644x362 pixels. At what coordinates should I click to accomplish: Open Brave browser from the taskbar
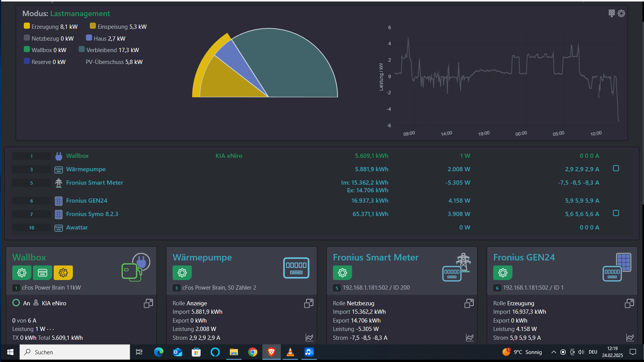click(272, 352)
